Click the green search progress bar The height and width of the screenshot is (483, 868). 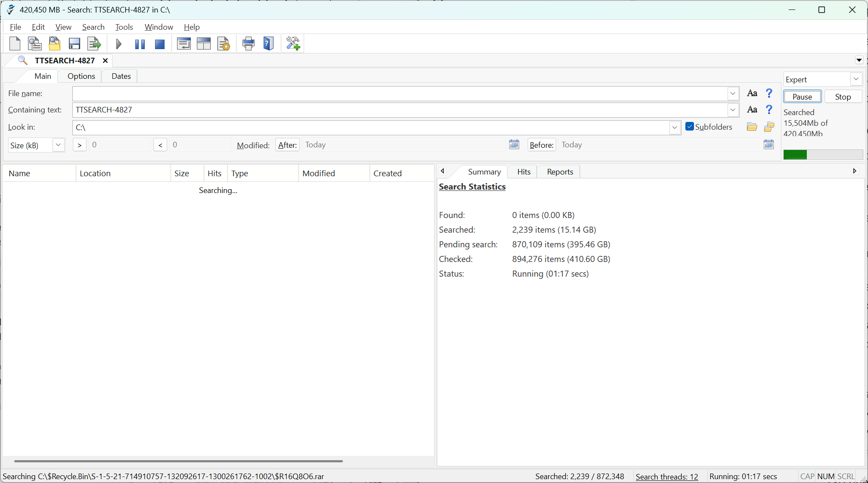pos(823,155)
